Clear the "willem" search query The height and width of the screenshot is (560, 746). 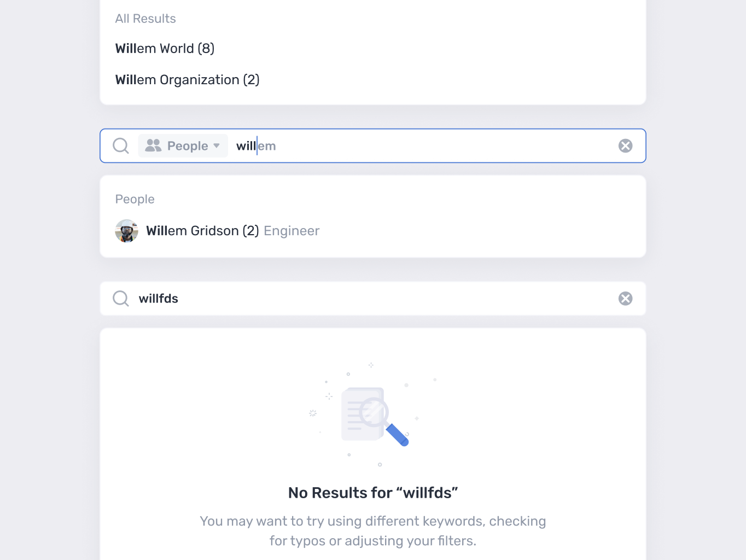click(625, 145)
